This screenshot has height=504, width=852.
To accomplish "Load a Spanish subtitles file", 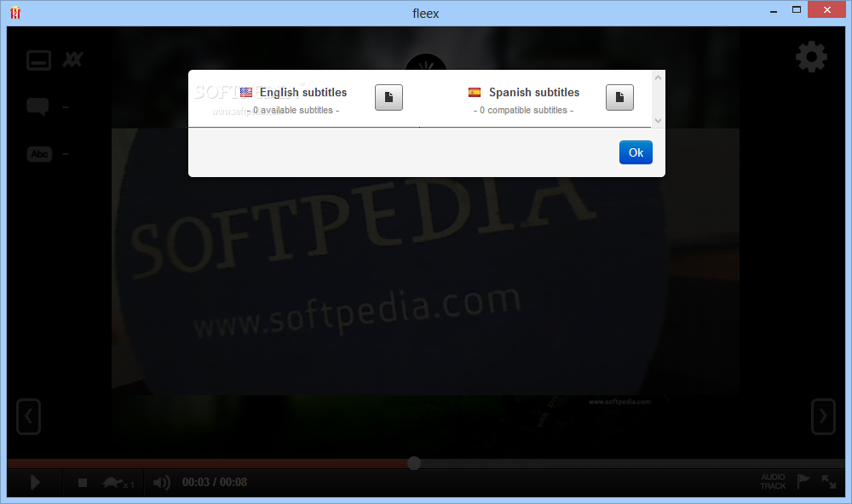I will pyautogui.click(x=619, y=98).
